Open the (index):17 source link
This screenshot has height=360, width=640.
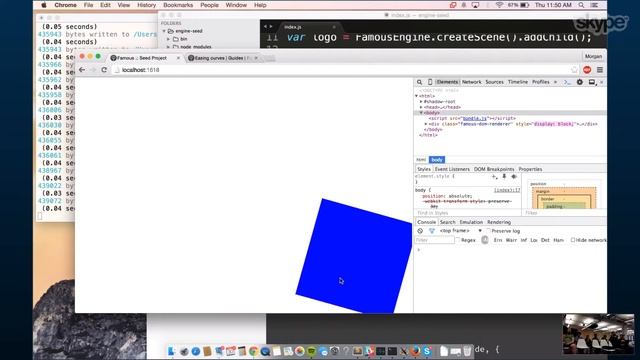pyautogui.click(x=507, y=190)
